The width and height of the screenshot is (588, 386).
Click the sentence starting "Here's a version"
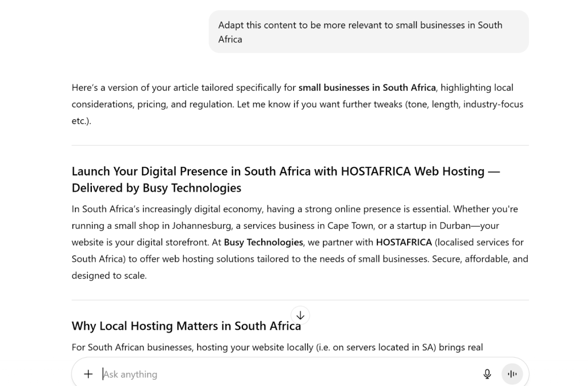tap(184, 88)
